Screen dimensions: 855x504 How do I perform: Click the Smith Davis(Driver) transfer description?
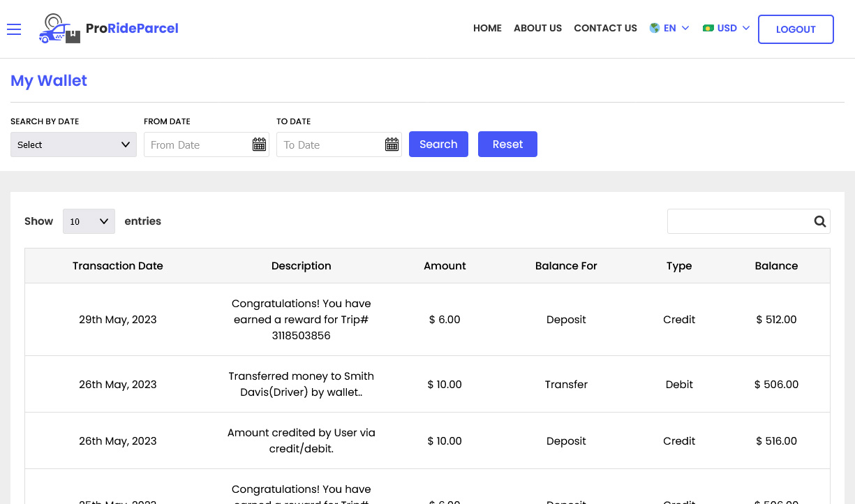click(302, 384)
